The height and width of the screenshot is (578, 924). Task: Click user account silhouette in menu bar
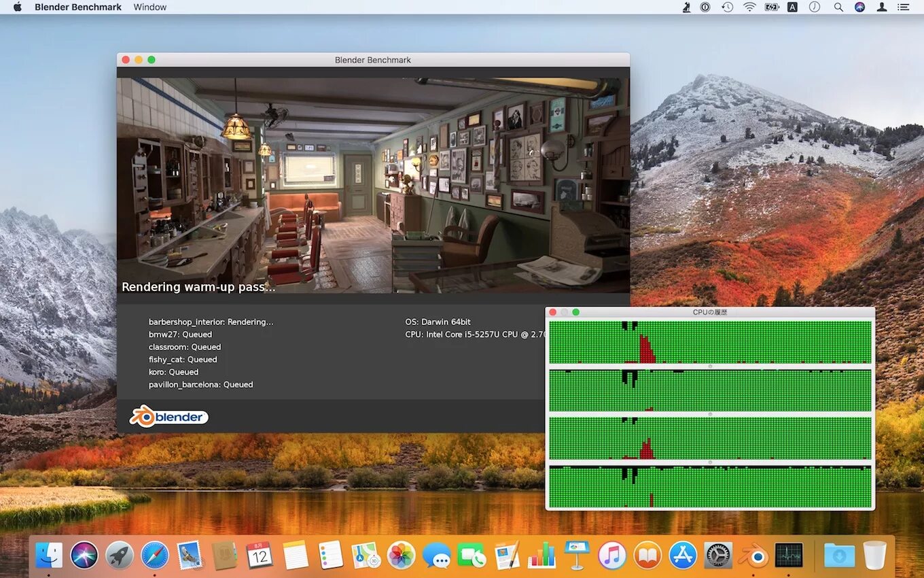[x=881, y=7]
